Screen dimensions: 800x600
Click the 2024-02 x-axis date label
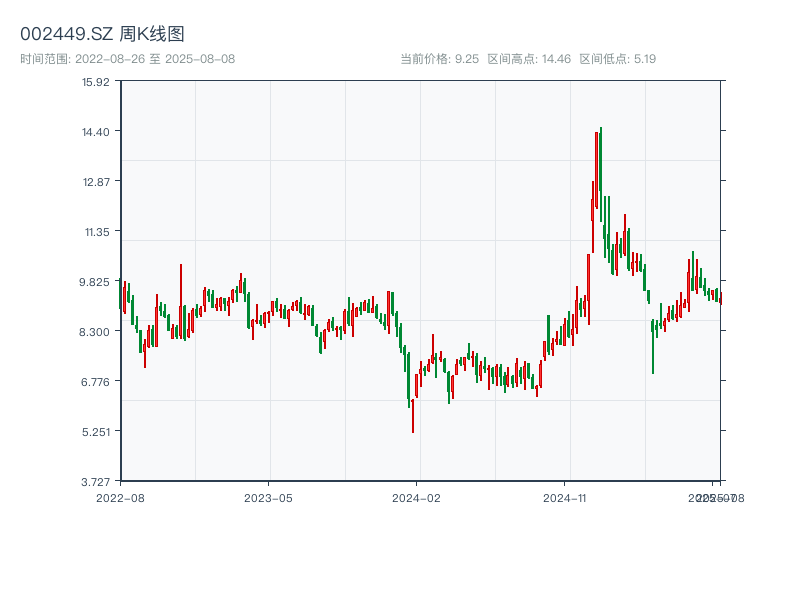(x=416, y=497)
